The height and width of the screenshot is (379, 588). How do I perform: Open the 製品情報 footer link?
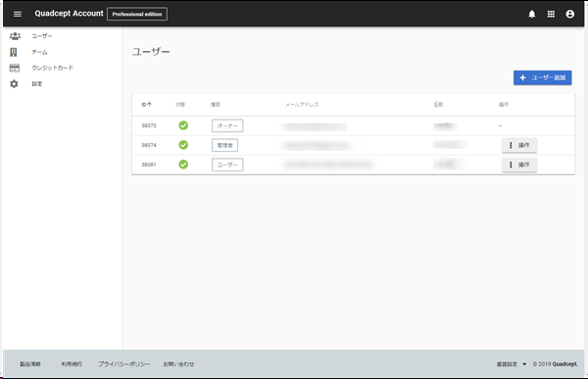[x=30, y=364]
